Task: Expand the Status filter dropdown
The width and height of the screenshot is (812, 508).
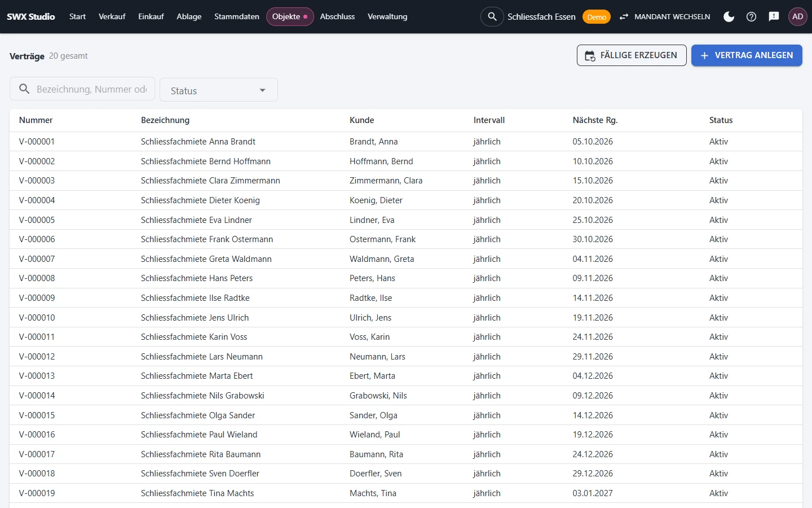Action: 219,90
